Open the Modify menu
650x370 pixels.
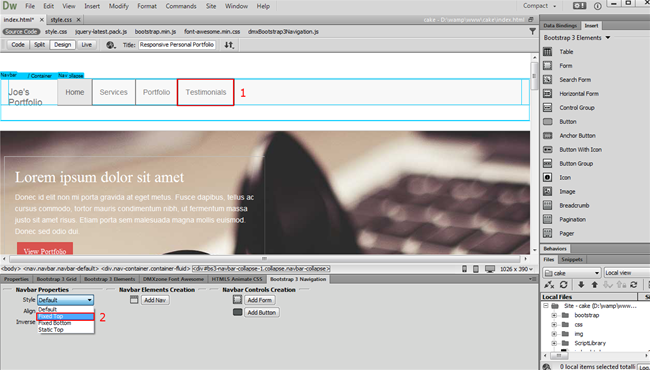click(119, 6)
